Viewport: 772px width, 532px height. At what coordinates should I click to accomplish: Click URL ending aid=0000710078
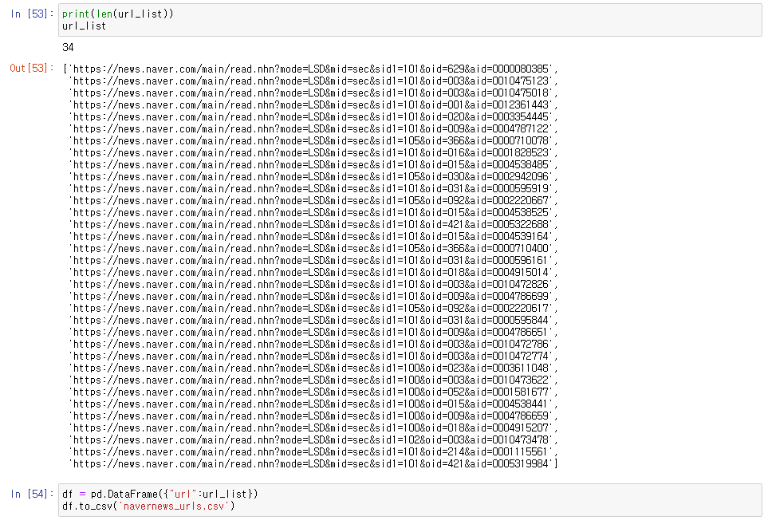(x=311, y=141)
